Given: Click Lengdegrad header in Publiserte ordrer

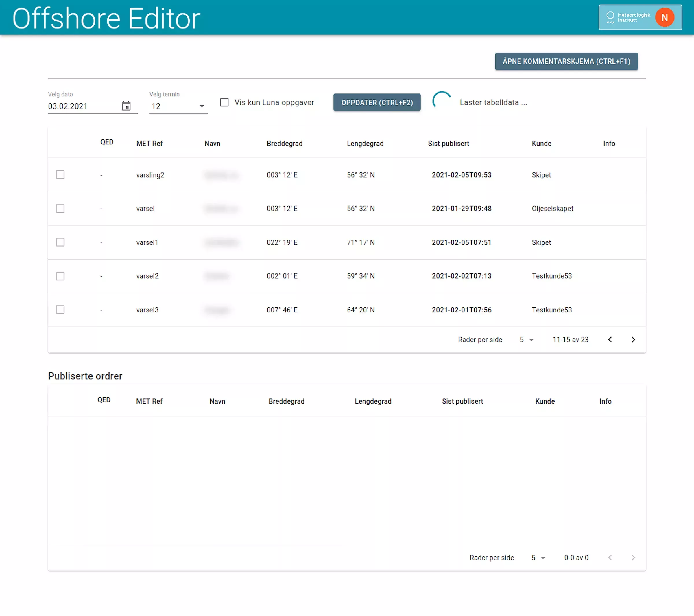Looking at the screenshot, I should 373,401.
